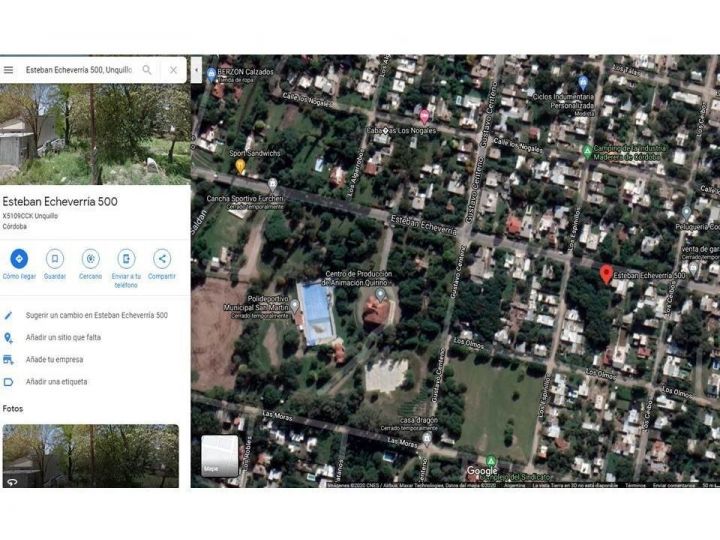This screenshot has width=720, height=540.
Task: Click the Cómo llegar directions icon
Action: (x=19, y=259)
